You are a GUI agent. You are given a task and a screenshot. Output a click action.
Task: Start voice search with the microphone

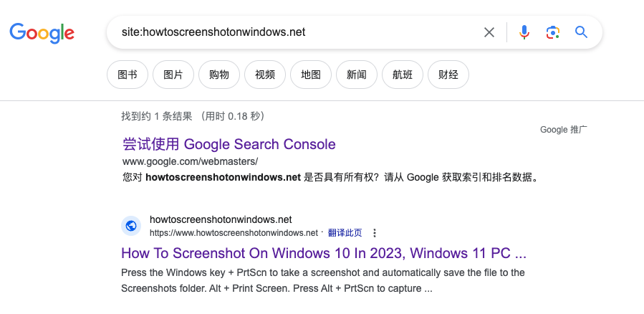point(524,32)
